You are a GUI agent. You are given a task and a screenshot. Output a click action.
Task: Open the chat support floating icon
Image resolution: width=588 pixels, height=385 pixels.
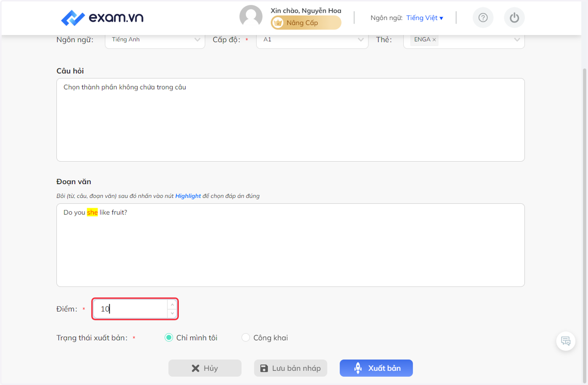566,341
